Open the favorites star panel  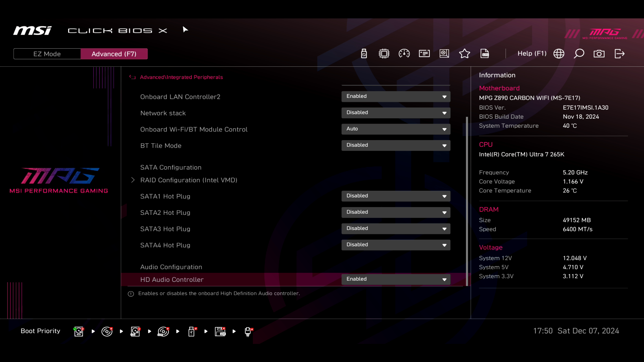pyautogui.click(x=465, y=54)
